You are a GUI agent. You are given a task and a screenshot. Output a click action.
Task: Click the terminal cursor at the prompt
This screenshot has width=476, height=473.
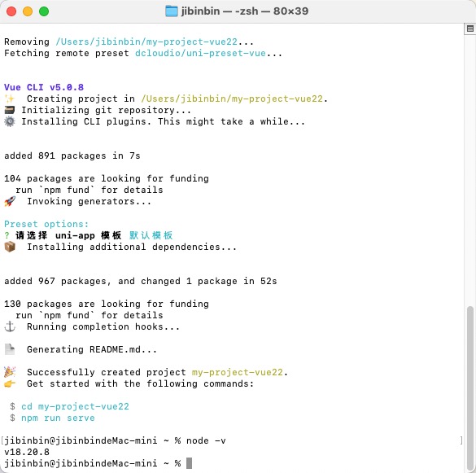click(x=189, y=463)
